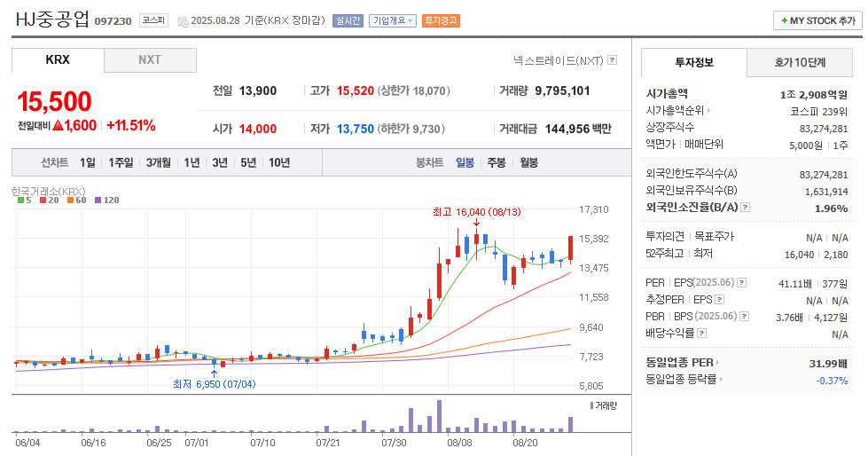Click the +11.51% change percentage
868x456 pixels.
tap(130, 126)
